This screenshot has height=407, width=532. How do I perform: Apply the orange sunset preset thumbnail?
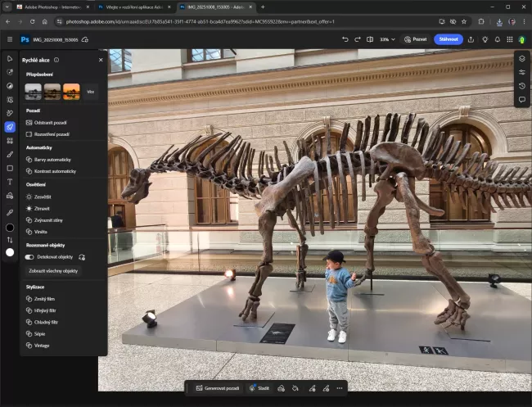71,92
